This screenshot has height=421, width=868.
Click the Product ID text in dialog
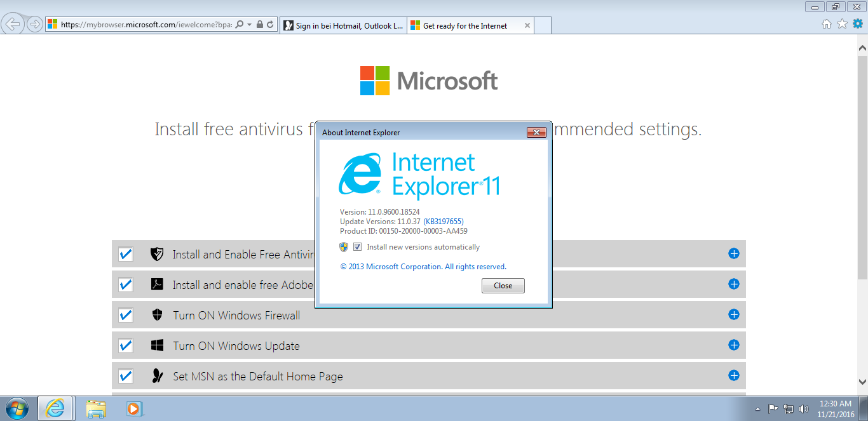coord(404,231)
